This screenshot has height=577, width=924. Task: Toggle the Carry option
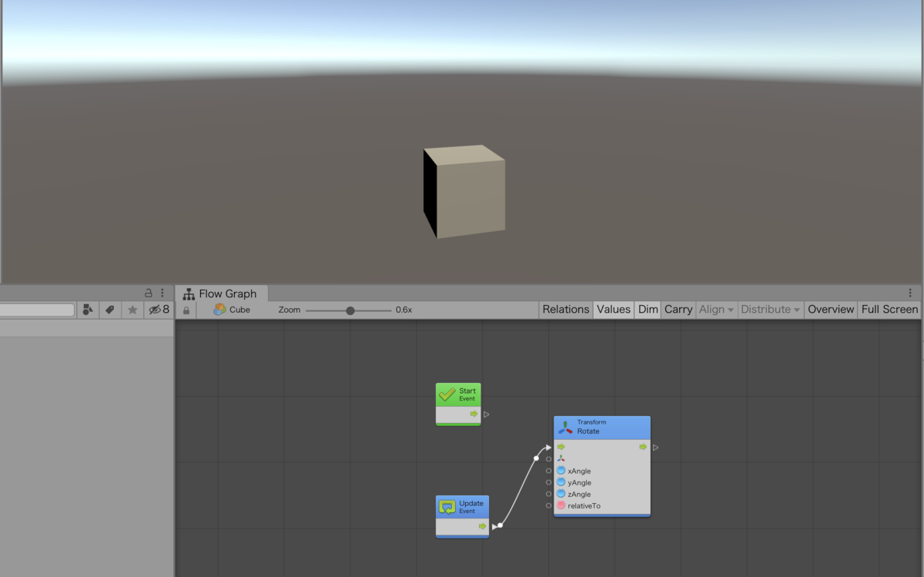pyautogui.click(x=678, y=309)
